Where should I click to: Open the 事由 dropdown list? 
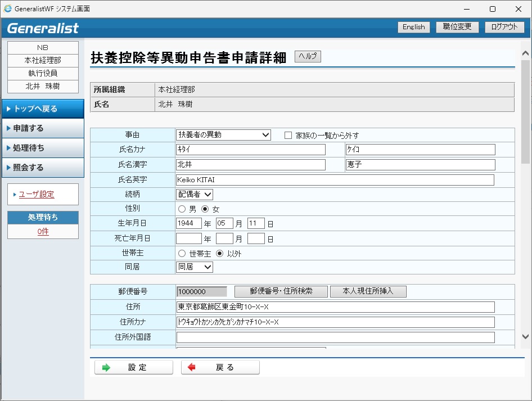pyautogui.click(x=223, y=135)
